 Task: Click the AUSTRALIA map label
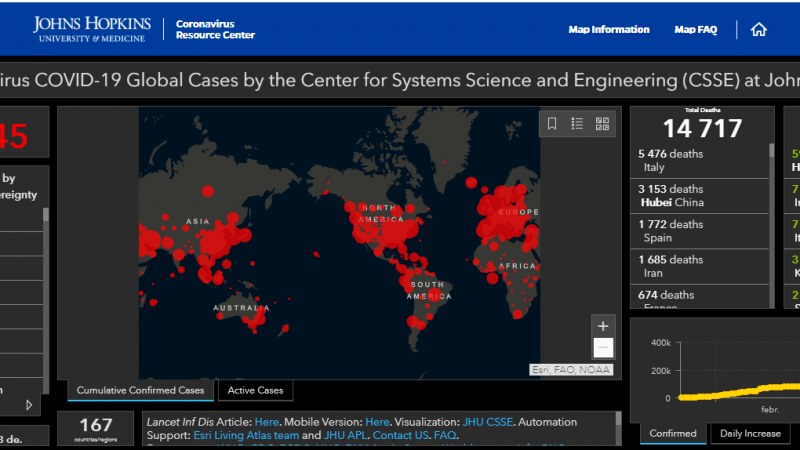241,308
